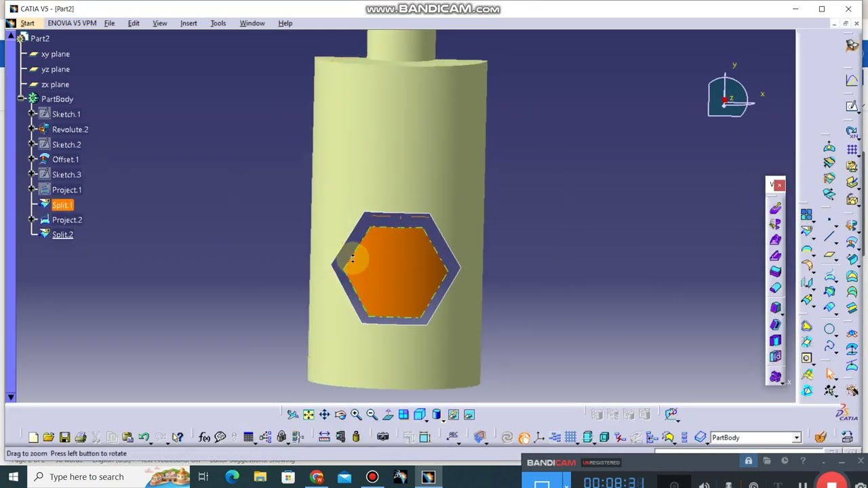Click Create Multi-View icon
The width and height of the screenshot is (868, 488).
pyautogui.click(x=403, y=415)
